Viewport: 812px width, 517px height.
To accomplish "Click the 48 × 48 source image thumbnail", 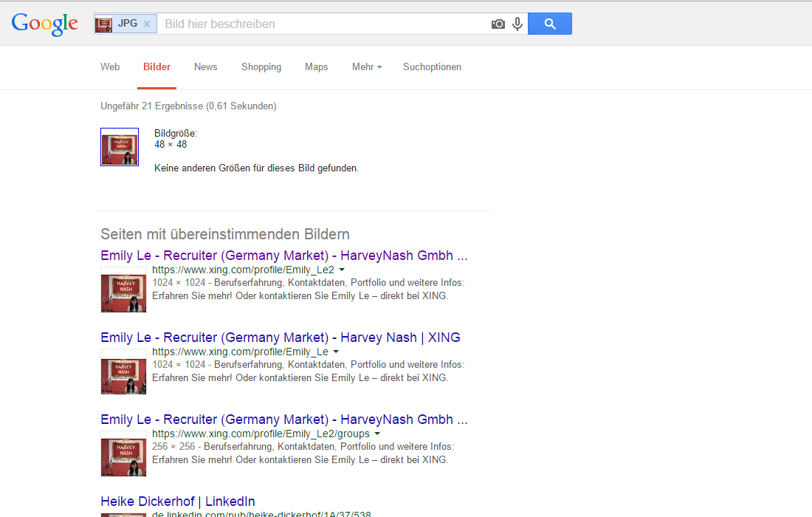I will [x=120, y=147].
